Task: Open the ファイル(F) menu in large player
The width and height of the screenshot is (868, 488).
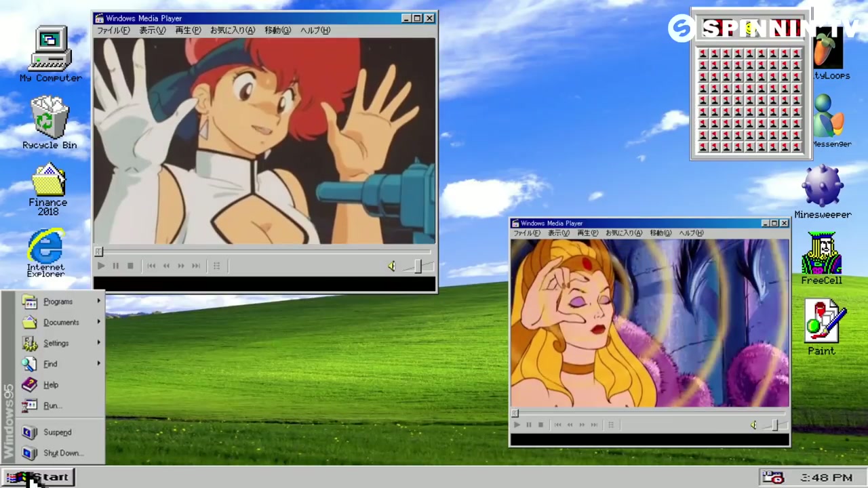Action: coord(113,30)
